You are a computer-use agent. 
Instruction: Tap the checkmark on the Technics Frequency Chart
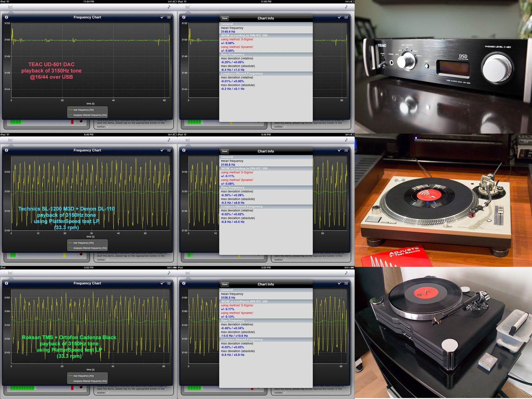pos(162,150)
